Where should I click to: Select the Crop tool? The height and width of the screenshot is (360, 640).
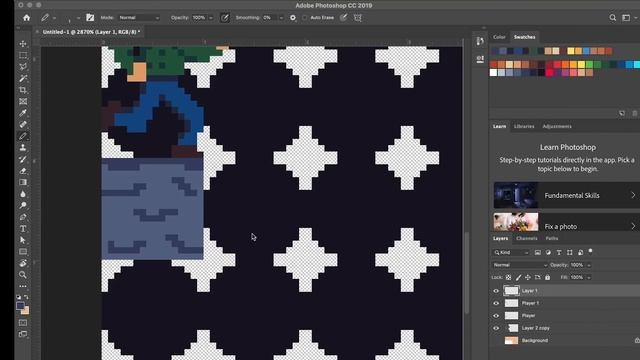coord(23,90)
